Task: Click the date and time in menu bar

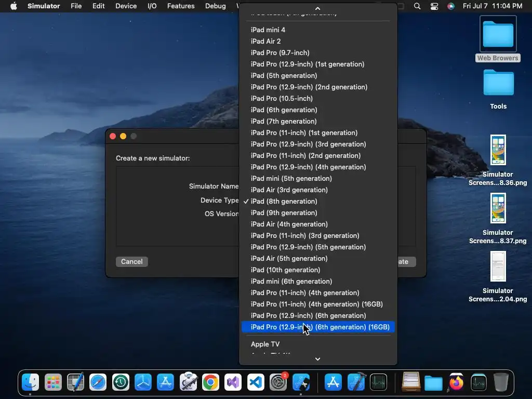Action: 493,6
